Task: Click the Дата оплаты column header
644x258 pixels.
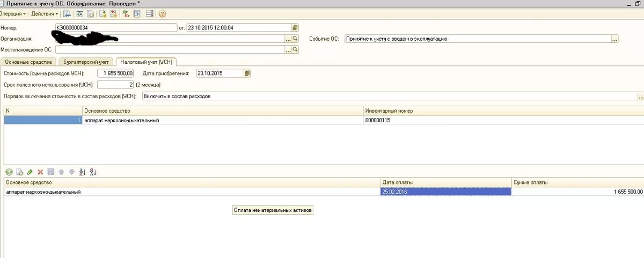Action: (446, 183)
